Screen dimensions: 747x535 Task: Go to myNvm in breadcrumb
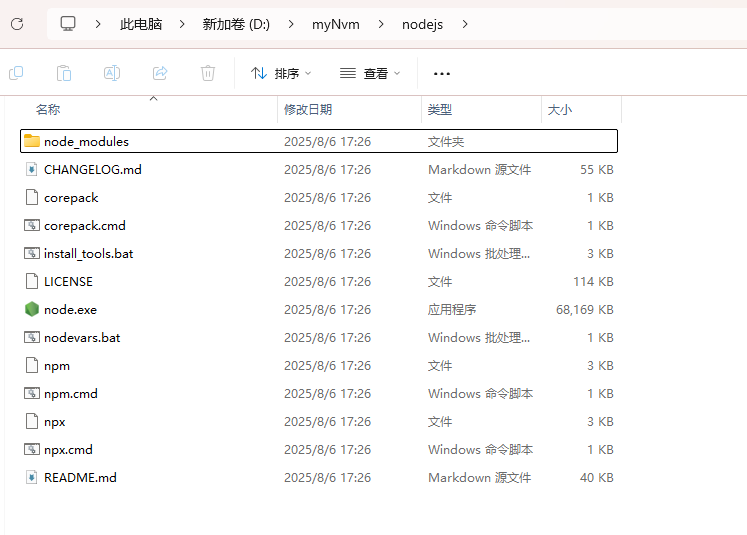(x=335, y=24)
